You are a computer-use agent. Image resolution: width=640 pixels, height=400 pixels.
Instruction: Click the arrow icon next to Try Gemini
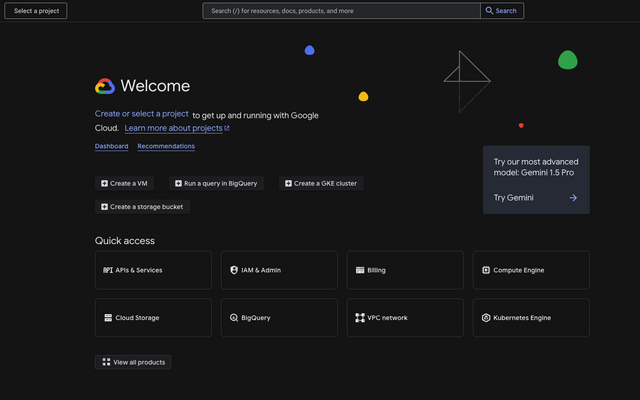point(573,198)
